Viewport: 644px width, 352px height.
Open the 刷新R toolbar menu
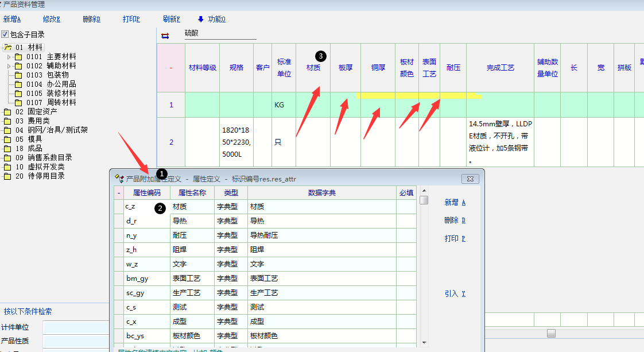click(x=171, y=19)
